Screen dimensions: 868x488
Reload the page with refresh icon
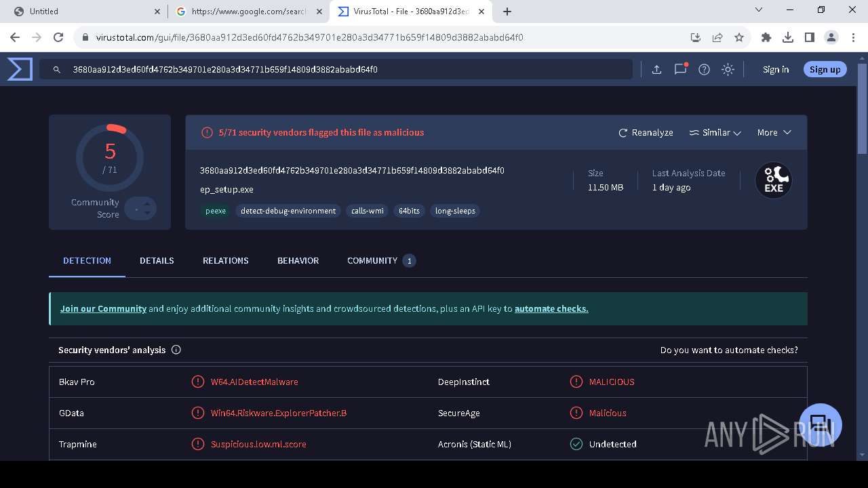58,37
